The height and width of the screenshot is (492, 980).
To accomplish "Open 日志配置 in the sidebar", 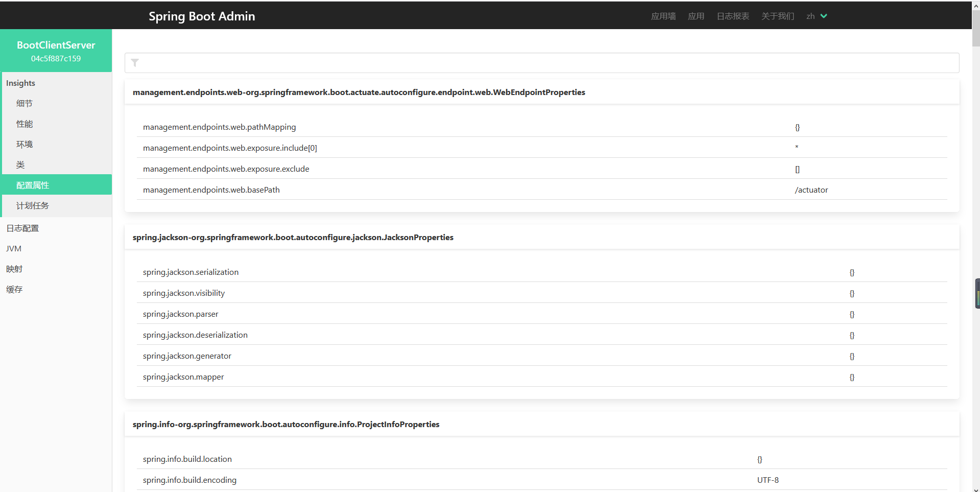I will (22, 228).
